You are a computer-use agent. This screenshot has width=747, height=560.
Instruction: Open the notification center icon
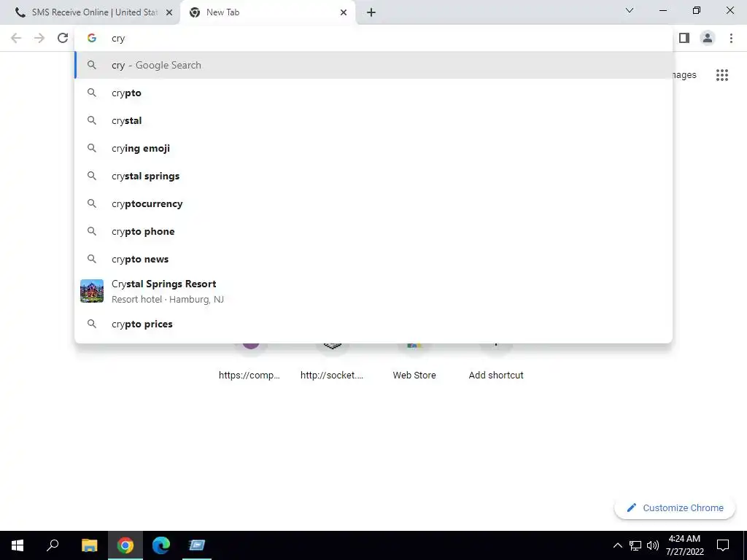tap(723, 545)
